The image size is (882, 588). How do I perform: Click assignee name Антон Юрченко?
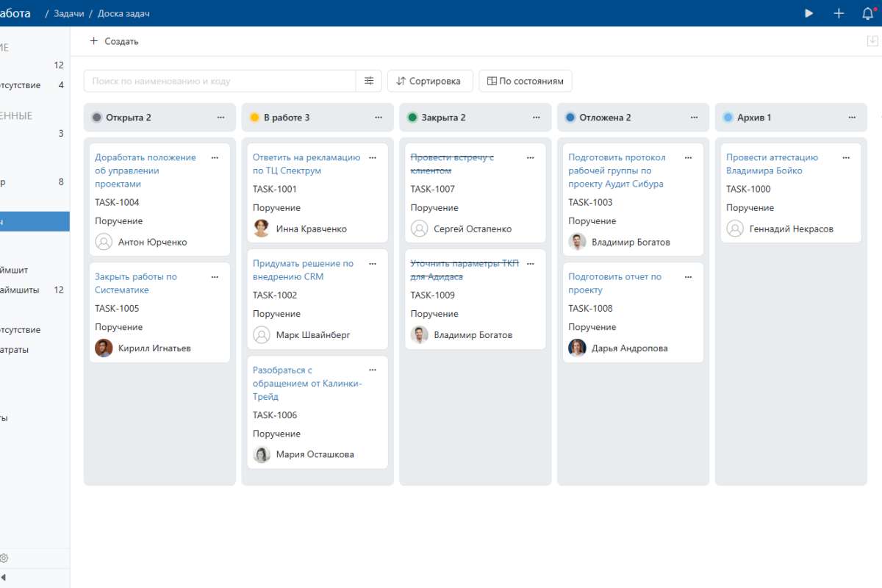click(x=153, y=242)
